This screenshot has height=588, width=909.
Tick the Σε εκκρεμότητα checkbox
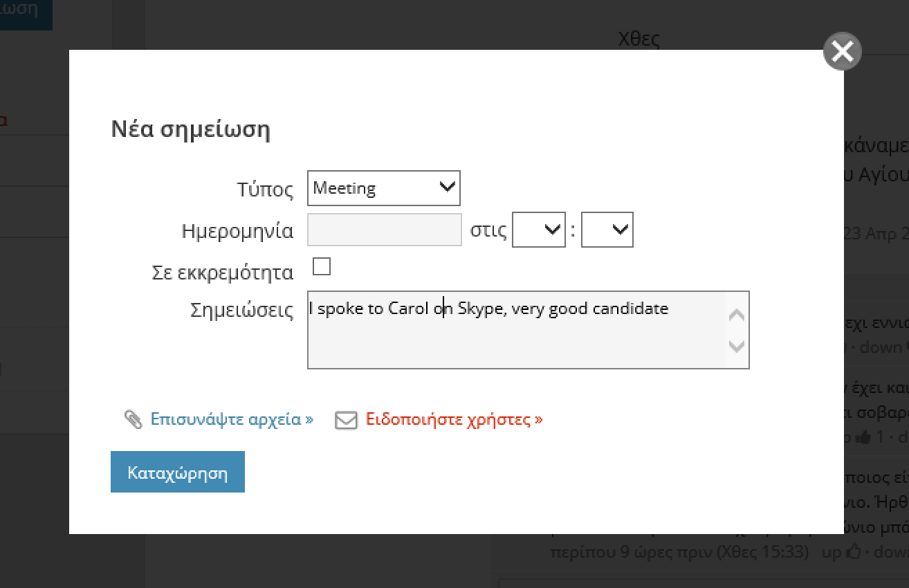click(322, 266)
